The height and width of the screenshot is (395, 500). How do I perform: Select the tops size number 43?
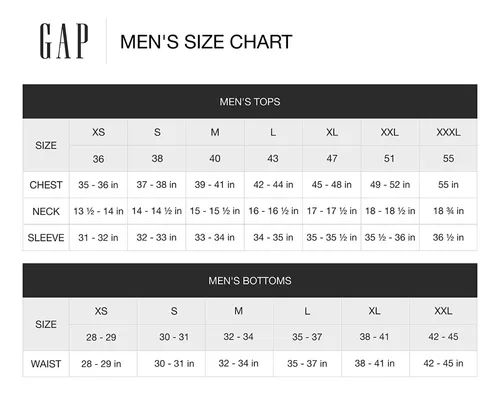pyautogui.click(x=273, y=158)
